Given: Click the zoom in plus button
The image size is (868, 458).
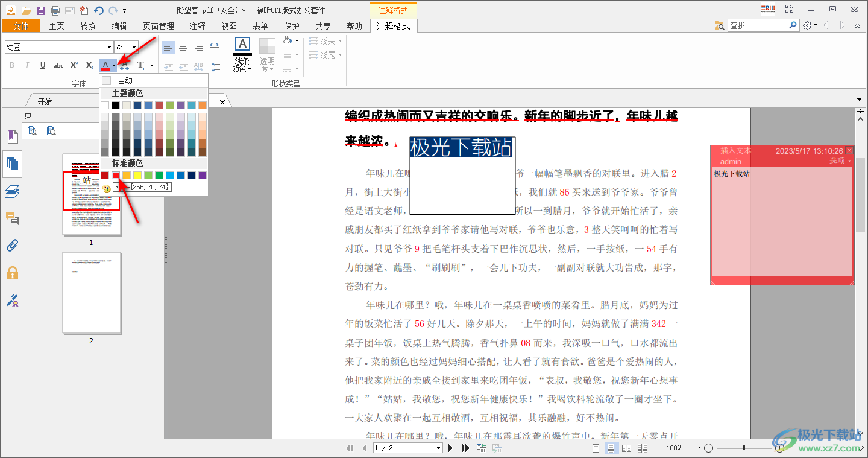Looking at the screenshot, I should coord(780,448).
